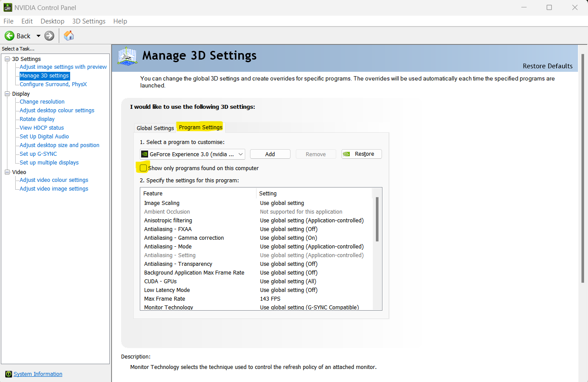Viewport: 588px width, 382px height.
Task: Click the Add program button
Action: [270, 154]
